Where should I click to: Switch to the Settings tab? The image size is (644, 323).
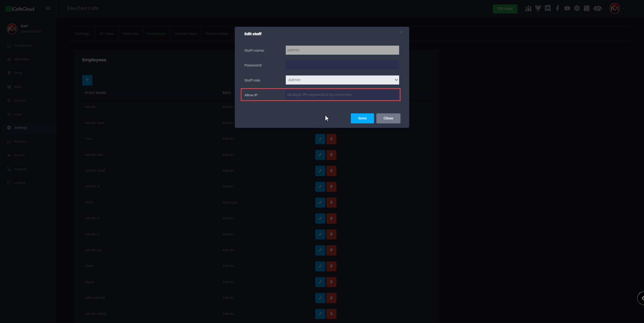point(83,34)
